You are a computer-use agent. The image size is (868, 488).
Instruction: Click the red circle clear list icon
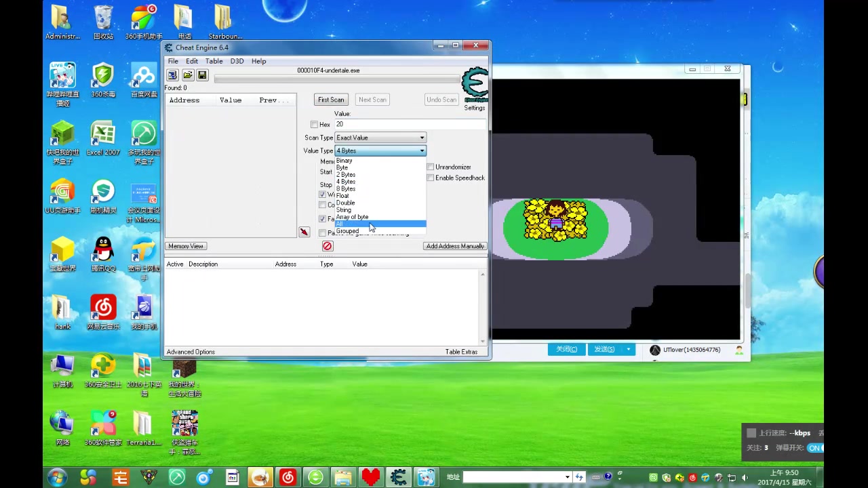328,246
